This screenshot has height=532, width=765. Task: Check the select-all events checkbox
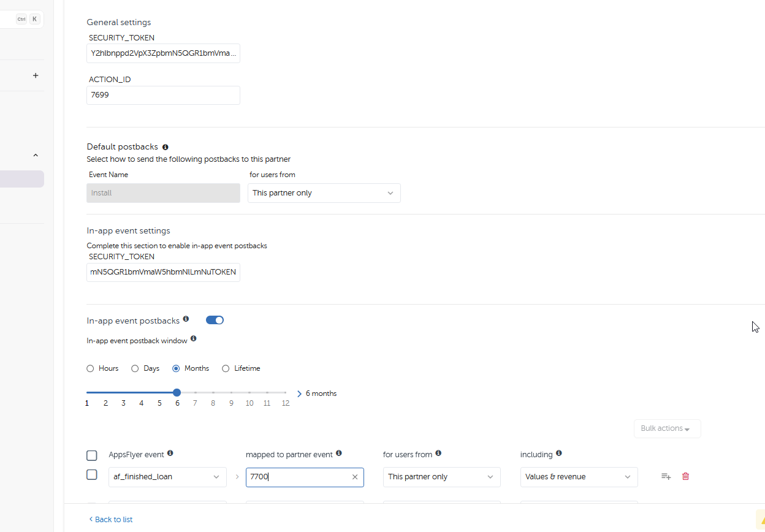(92, 455)
